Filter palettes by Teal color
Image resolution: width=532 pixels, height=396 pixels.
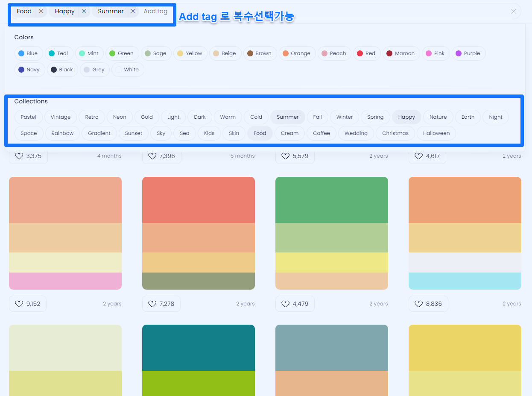[59, 53]
